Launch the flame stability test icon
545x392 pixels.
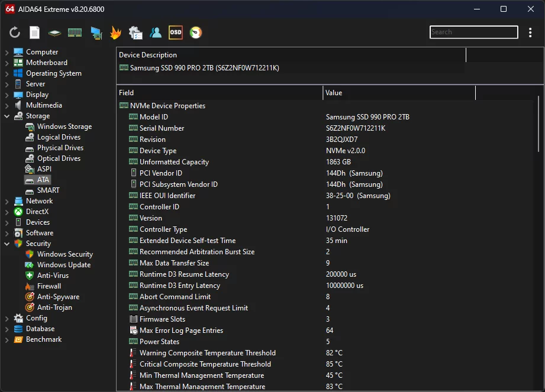coord(115,33)
